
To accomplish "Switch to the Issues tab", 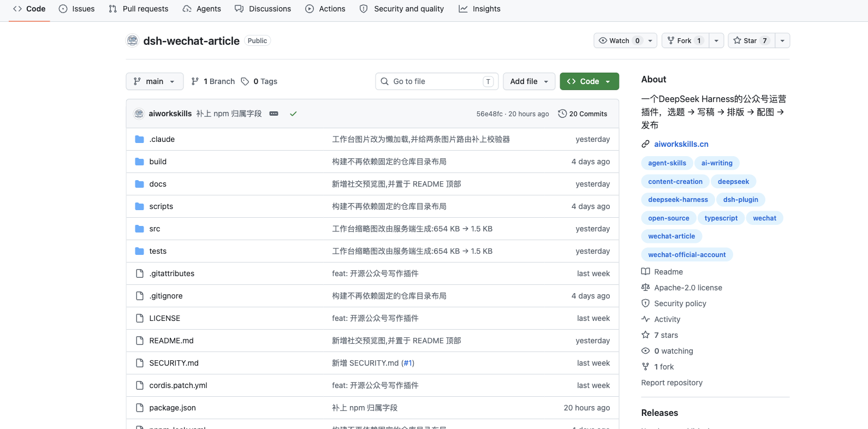I will 76,9.
